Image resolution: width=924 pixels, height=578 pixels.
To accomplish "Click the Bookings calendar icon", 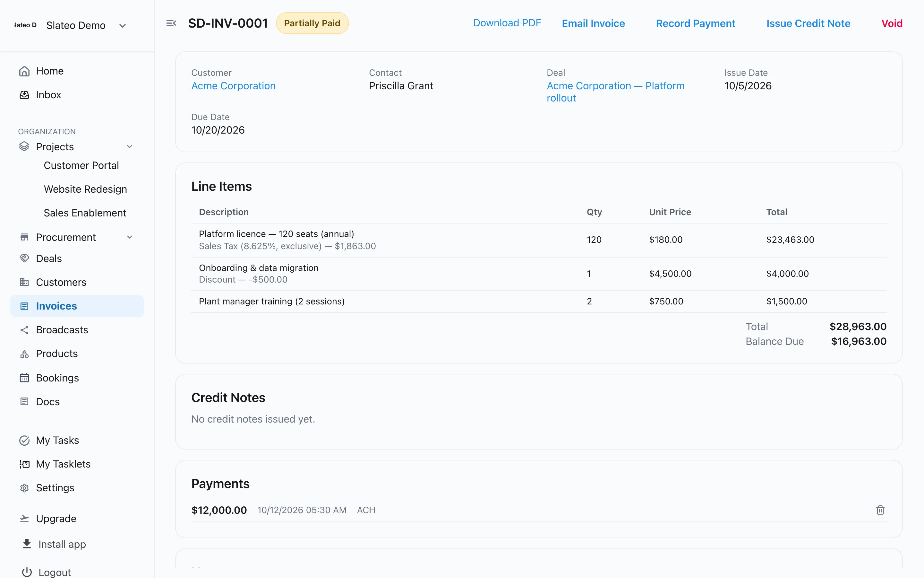I will (x=24, y=378).
